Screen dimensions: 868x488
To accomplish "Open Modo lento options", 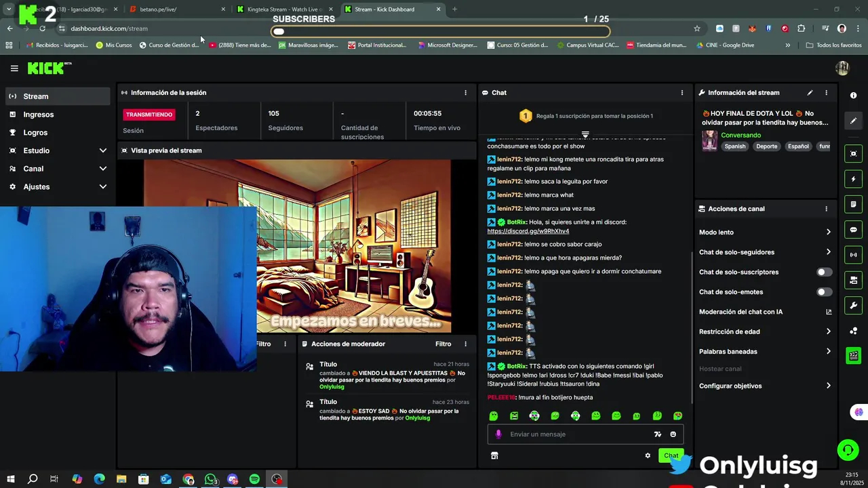I will [765, 232].
